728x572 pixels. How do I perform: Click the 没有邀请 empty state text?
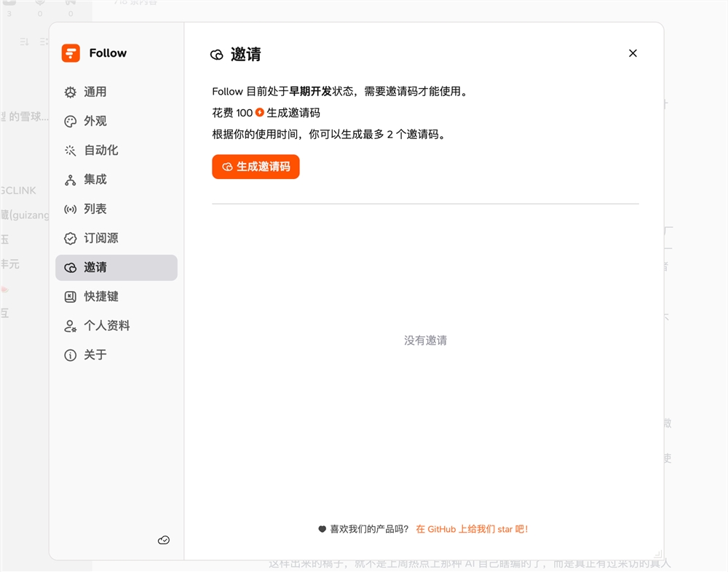click(x=425, y=341)
